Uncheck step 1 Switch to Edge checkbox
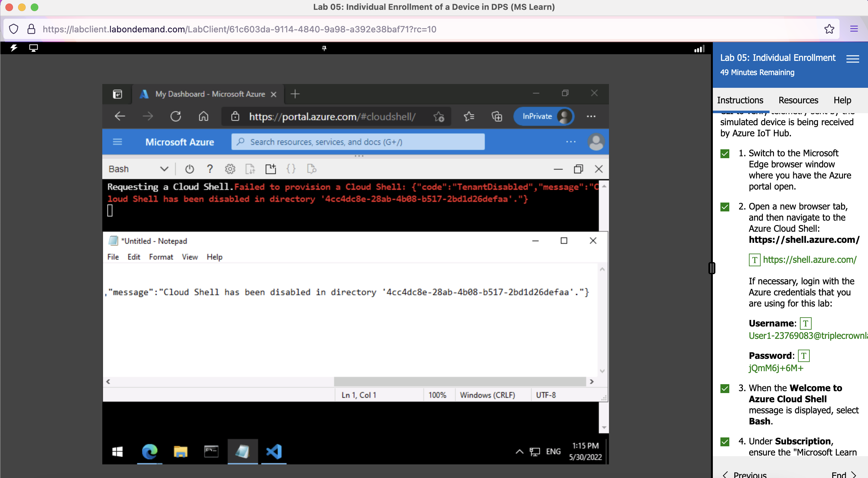Viewport: 868px width, 478px height. [725, 154]
